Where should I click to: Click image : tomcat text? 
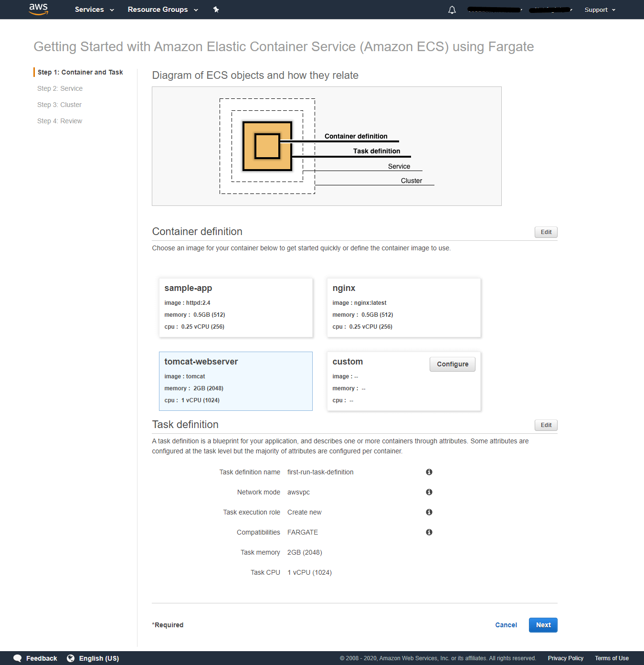point(185,376)
